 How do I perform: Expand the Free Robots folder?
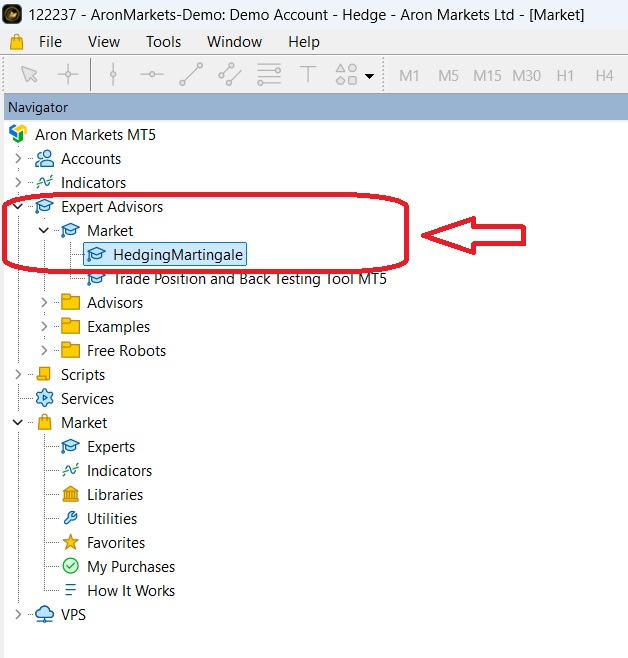[x=43, y=351]
